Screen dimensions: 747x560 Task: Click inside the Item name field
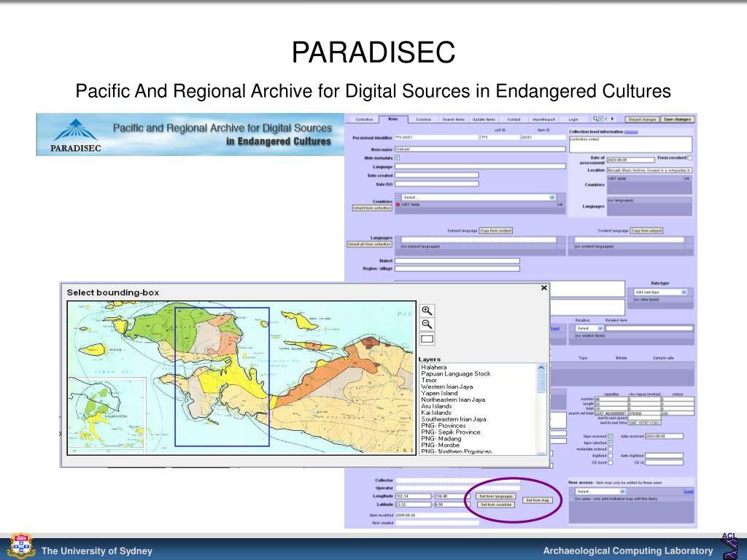pyautogui.click(x=480, y=149)
